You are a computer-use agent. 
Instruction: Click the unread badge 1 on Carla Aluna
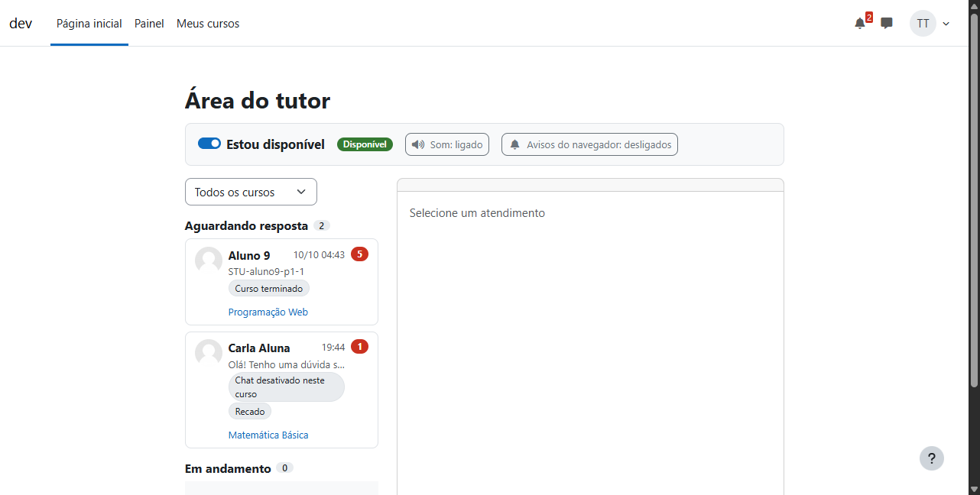[359, 346]
